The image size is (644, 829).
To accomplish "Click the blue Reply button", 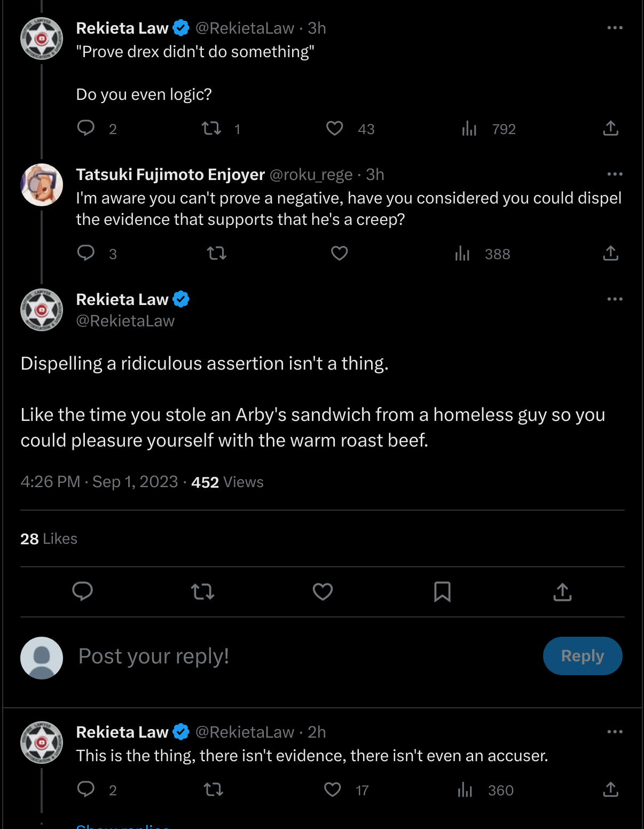I will 583,656.
